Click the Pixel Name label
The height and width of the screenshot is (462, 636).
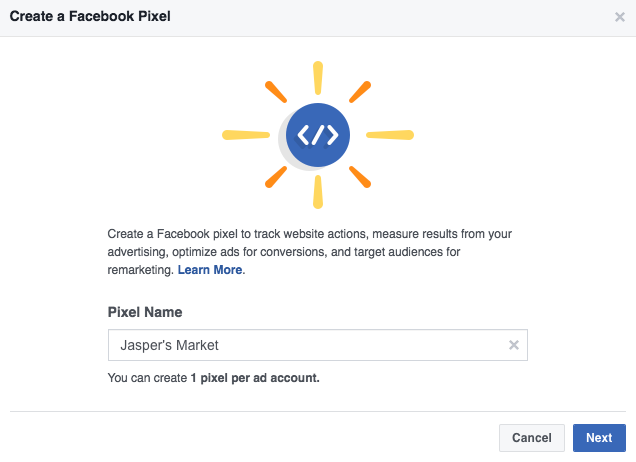tap(145, 312)
